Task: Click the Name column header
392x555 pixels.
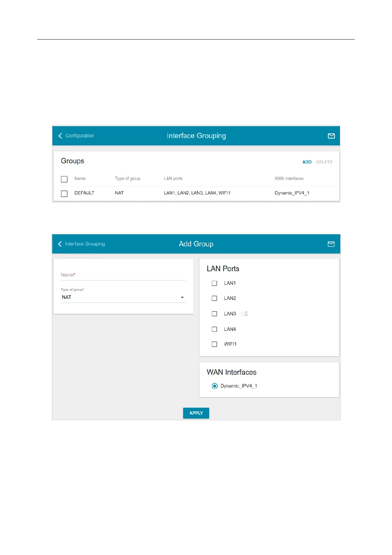Action: [80, 178]
